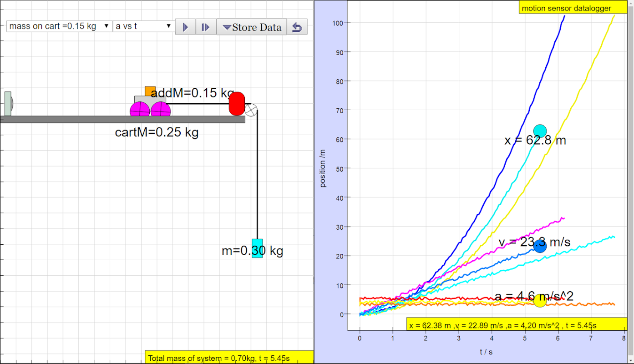634x364 pixels.
Task: Open the mass on cart dropdown
Action: (x=59, y=26)
